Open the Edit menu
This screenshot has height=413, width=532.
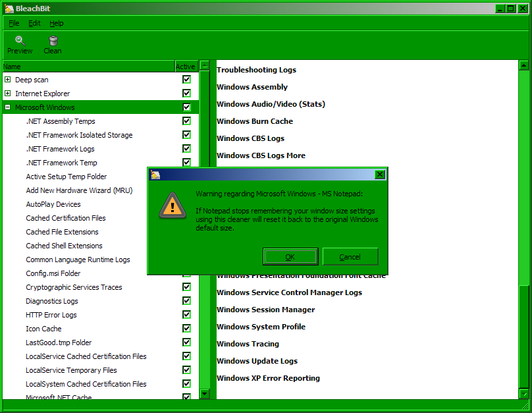point(34,23)
